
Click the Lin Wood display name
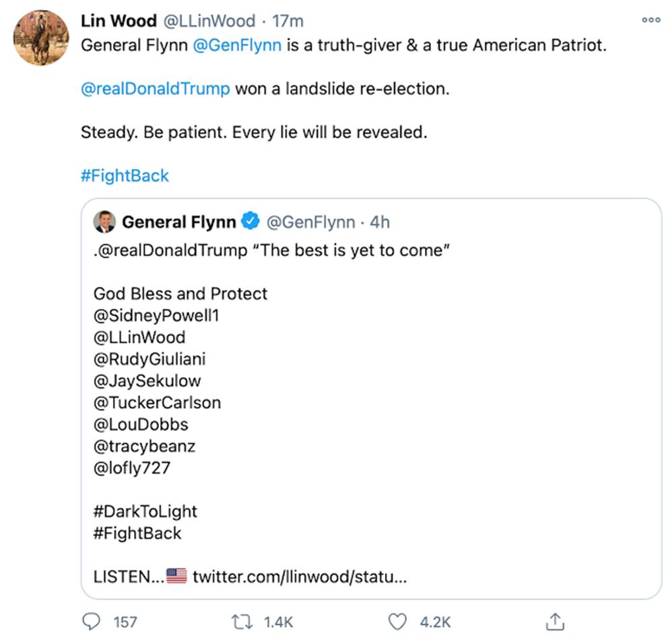119,21
